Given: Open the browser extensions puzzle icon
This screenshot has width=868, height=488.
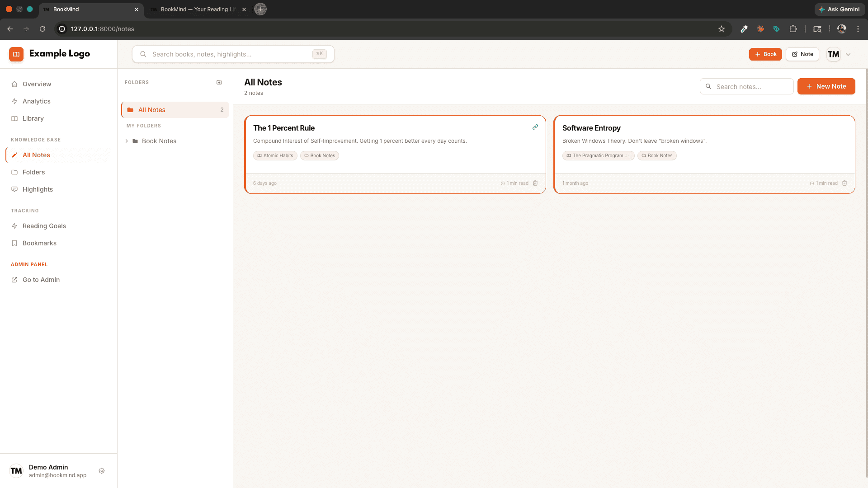Looking at the screenshot, I should click(793, 29).
